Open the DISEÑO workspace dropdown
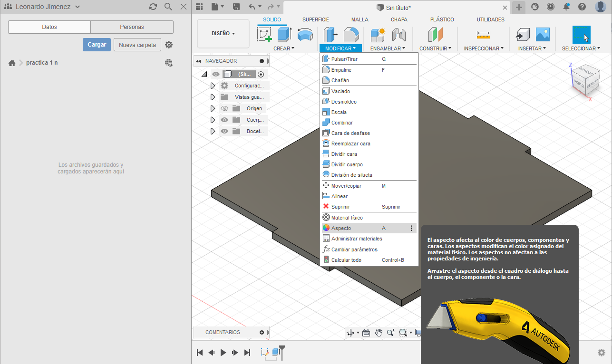This screenshot has height=364, width=612. click(x=223, y=34)
